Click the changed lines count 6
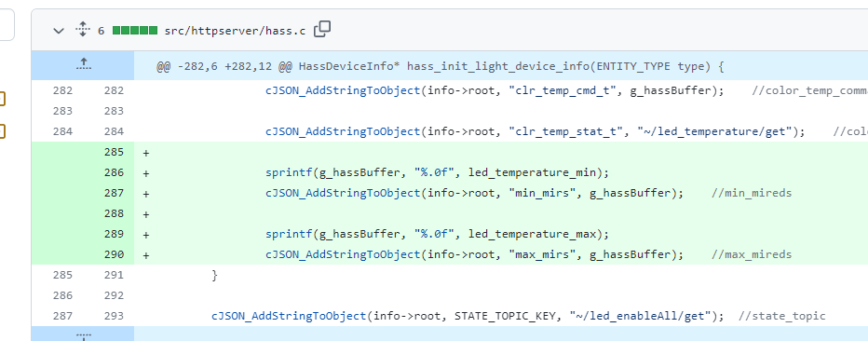This screenshot has height=341, width=868. 101,31
